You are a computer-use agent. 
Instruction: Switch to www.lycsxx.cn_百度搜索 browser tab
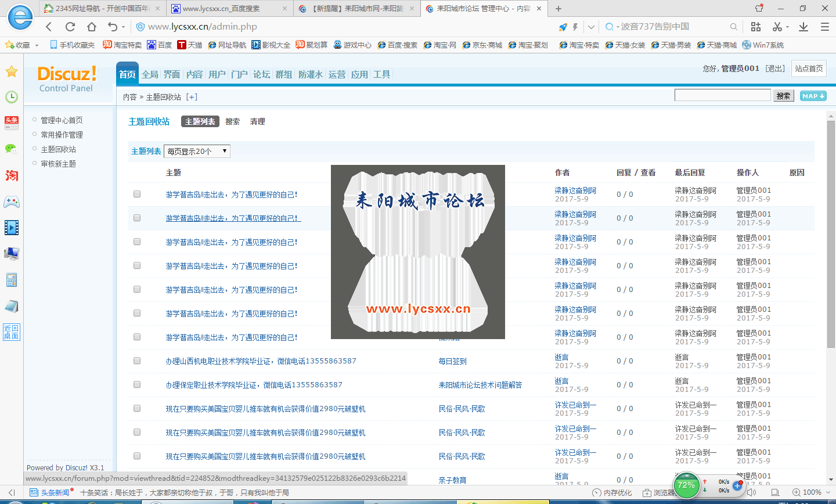(x=228, y=9)
